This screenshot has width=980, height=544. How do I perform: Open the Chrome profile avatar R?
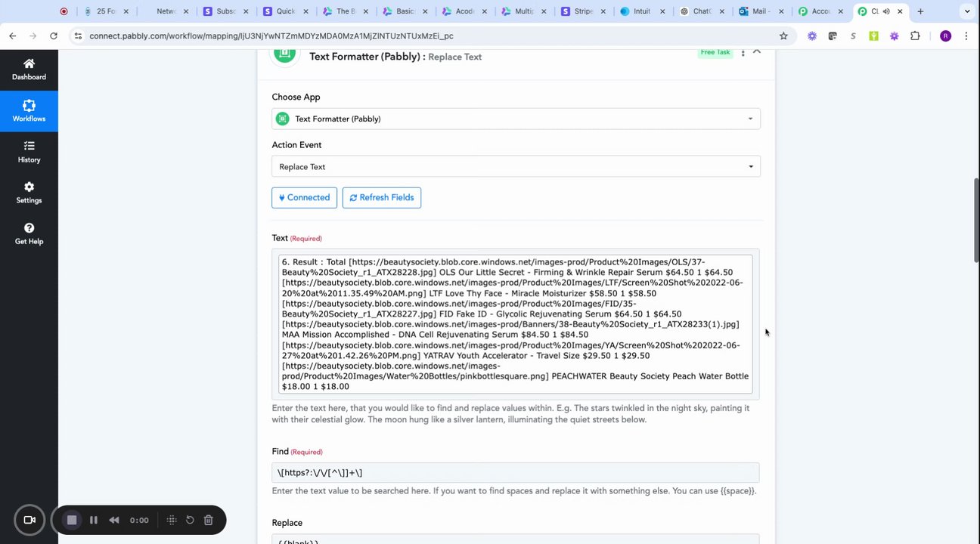tap(945, 36)
